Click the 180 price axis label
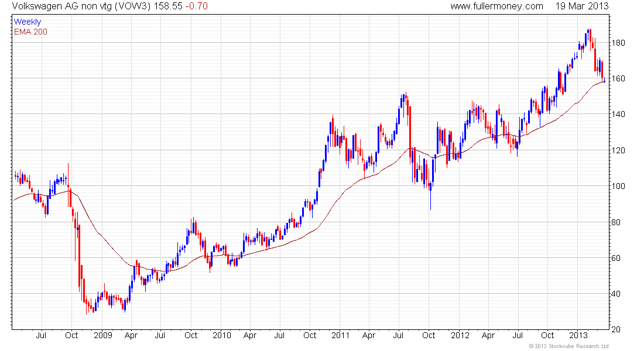Image resolution: width=644 pixels, height=351 pixels. (x=618, y=43)
